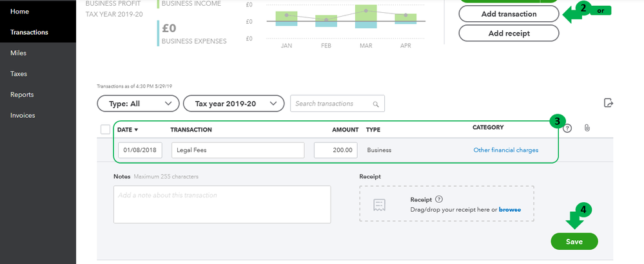
Task: Click the Legal Fees transaction field
Action: tap(238, 150)
